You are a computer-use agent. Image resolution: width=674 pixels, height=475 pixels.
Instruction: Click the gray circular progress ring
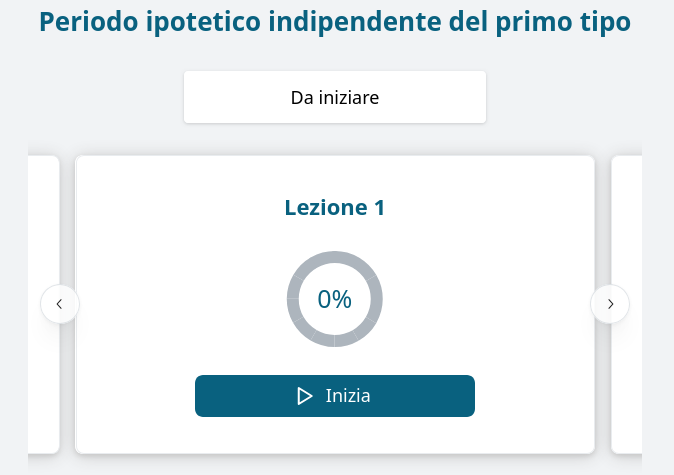coord(335,299)
